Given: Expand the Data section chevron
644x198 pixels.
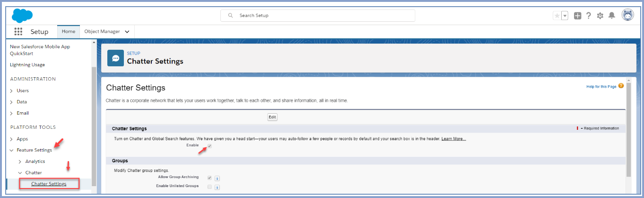Looking at the screenshot, I should tap(11, 102).
